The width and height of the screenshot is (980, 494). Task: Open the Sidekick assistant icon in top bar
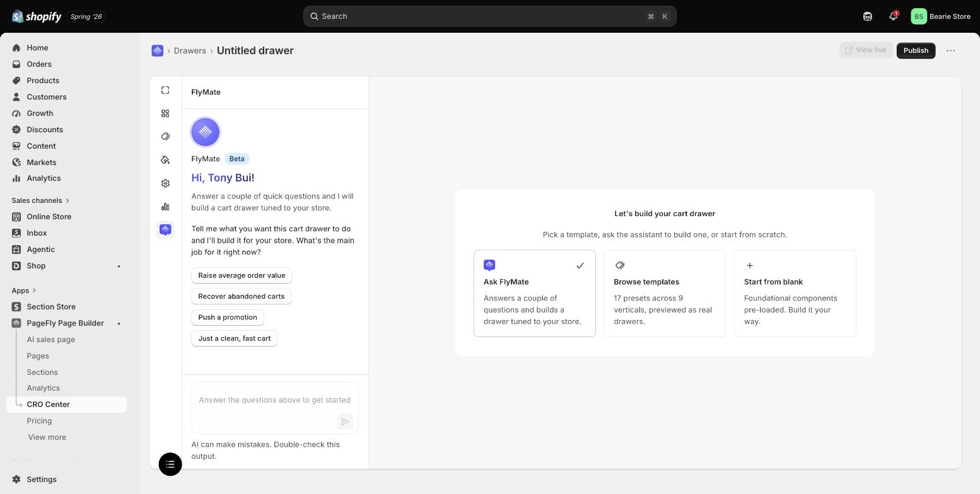point(868,16)
